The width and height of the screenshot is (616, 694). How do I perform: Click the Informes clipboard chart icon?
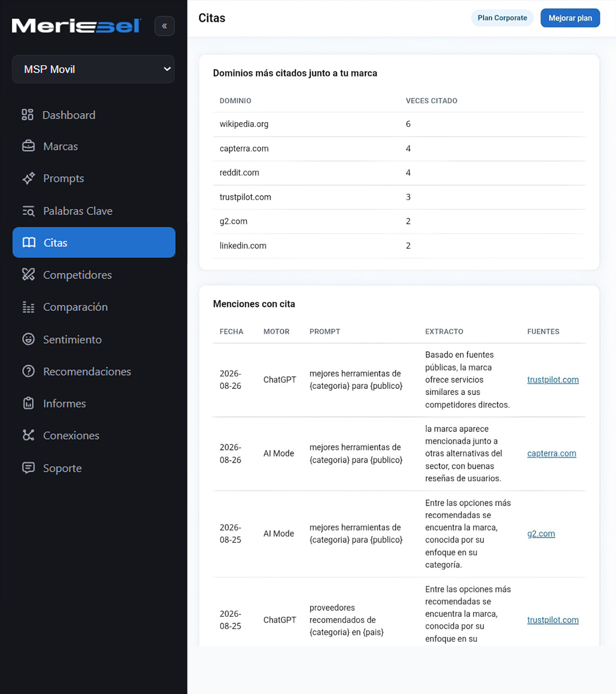click(x=29, y=403)
